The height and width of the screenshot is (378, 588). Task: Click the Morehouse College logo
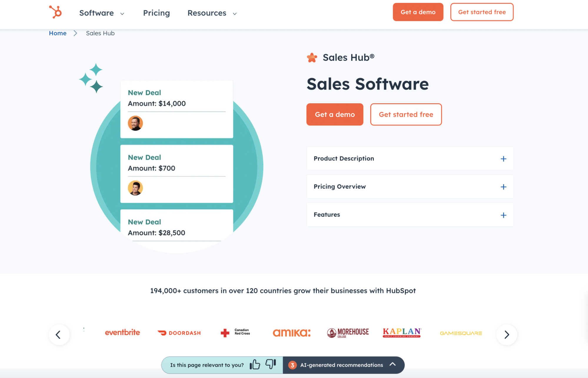(348, 333)
